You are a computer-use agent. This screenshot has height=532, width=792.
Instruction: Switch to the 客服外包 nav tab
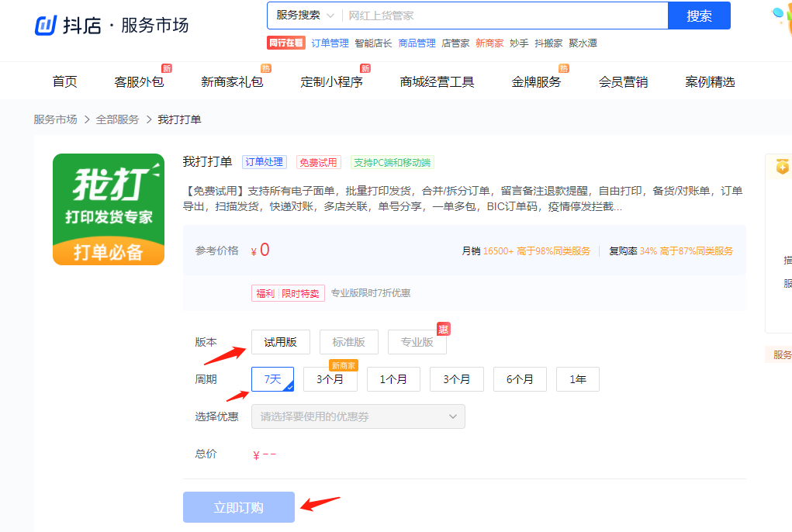click(139, 81)
